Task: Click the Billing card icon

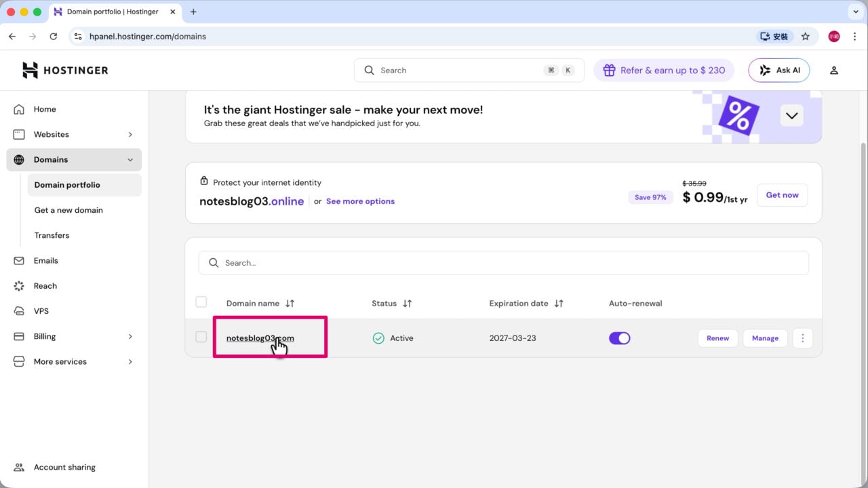Action: pyautogui.click(x=19, y=337)
